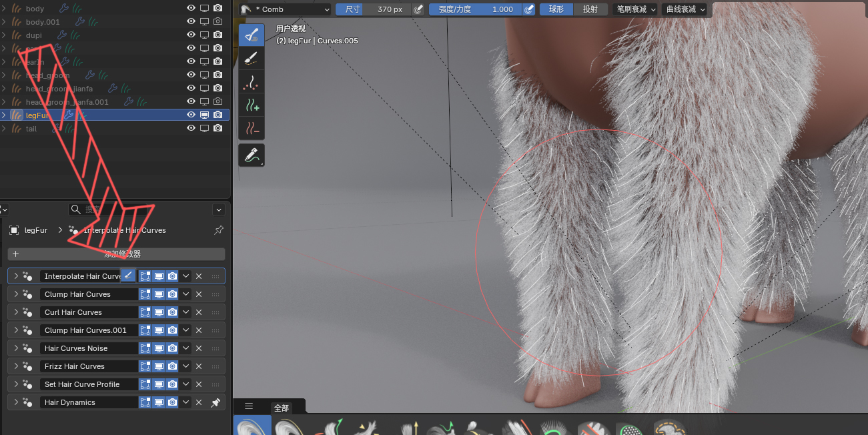Viewport: 868px width, 435px height.
Task: Select the paintbrush tool icon in viewport toolbar
Action: click(x=252, y=59)
